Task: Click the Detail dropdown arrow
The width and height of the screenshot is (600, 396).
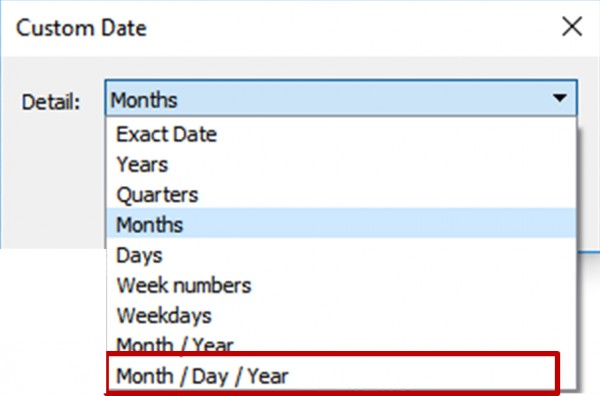Action: (560, 98)
